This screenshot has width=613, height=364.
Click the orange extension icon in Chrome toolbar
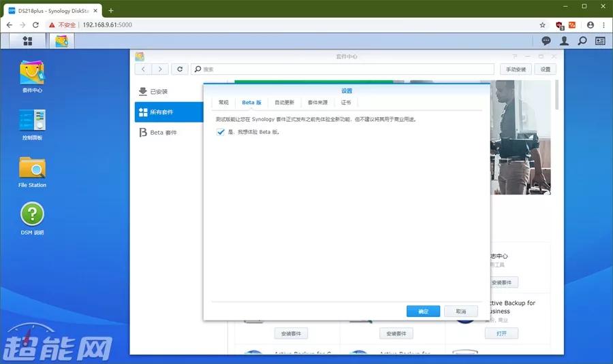[572, 25]
